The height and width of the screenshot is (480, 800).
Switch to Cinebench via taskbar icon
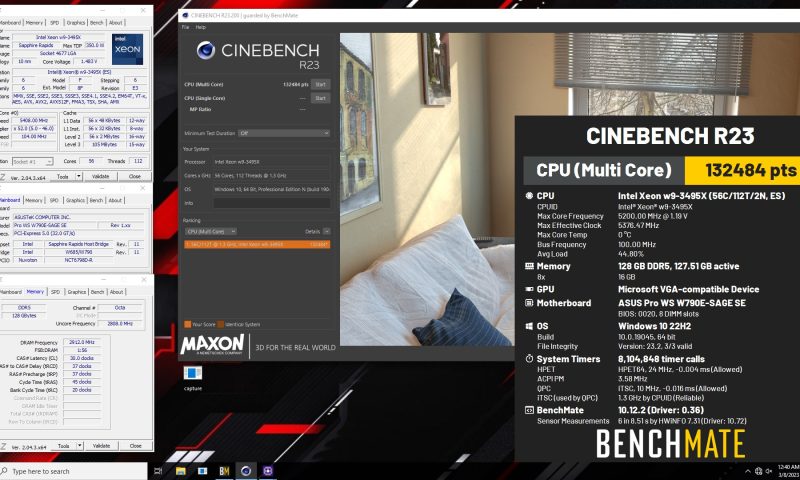(x=246, y=471)
